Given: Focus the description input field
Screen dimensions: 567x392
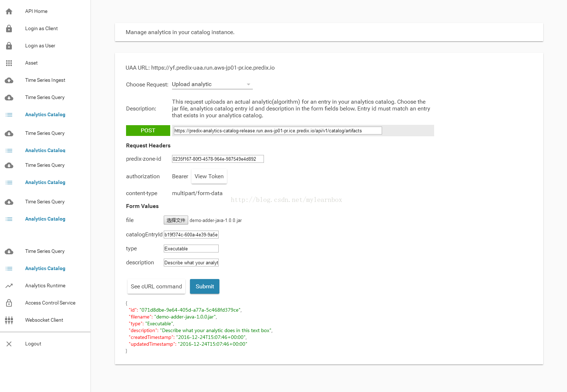Looking at the screenshot, I should (x=191, y=263).
